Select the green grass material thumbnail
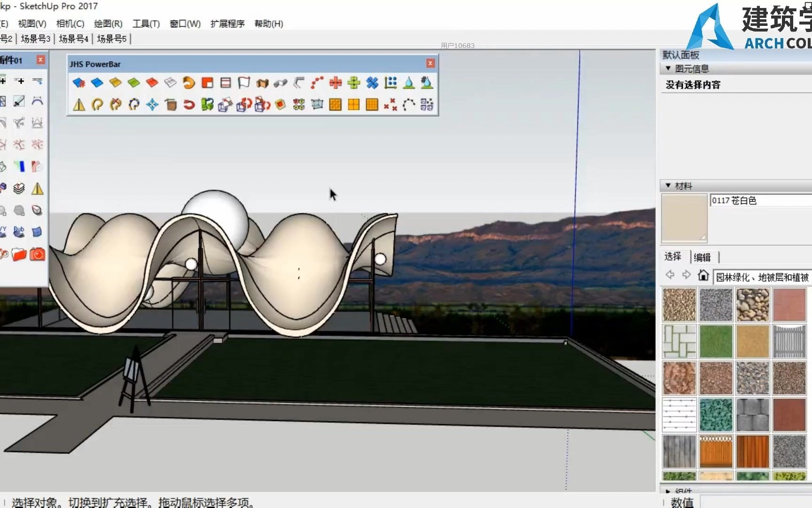The height and width of the screenshot is (508, 812). [715, 341]
